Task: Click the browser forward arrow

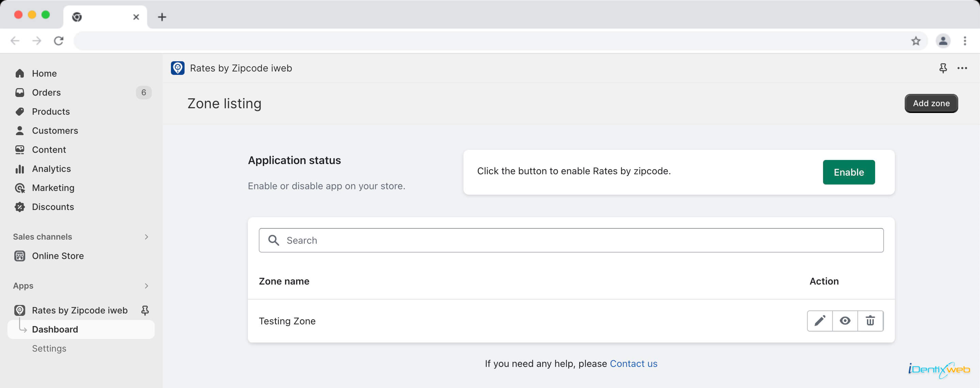Action: (36, 41)
